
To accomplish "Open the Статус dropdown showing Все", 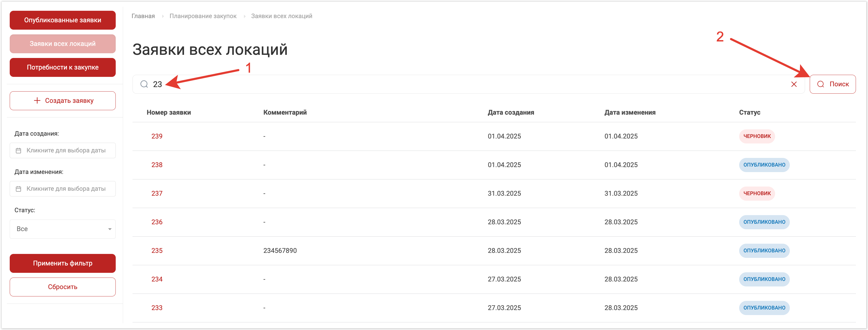I will [62, 229].
